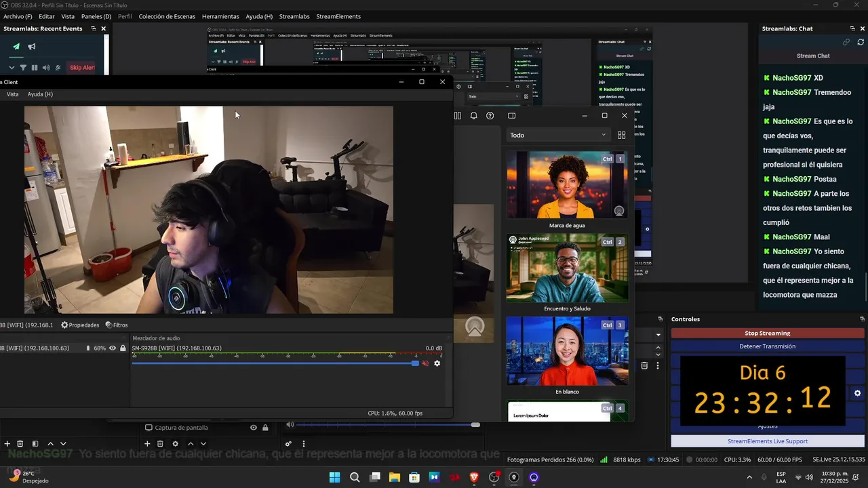Click the speaker icon of the lower mixer channel
Viewport: 868px width, 488px height.
(290, 425)
